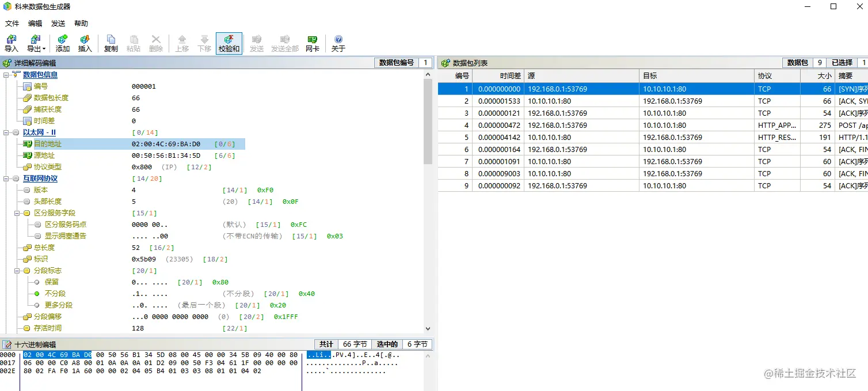Click the 插入 (Insert) packet icon
Screen dimensions: 868x391
coord(85,40)
